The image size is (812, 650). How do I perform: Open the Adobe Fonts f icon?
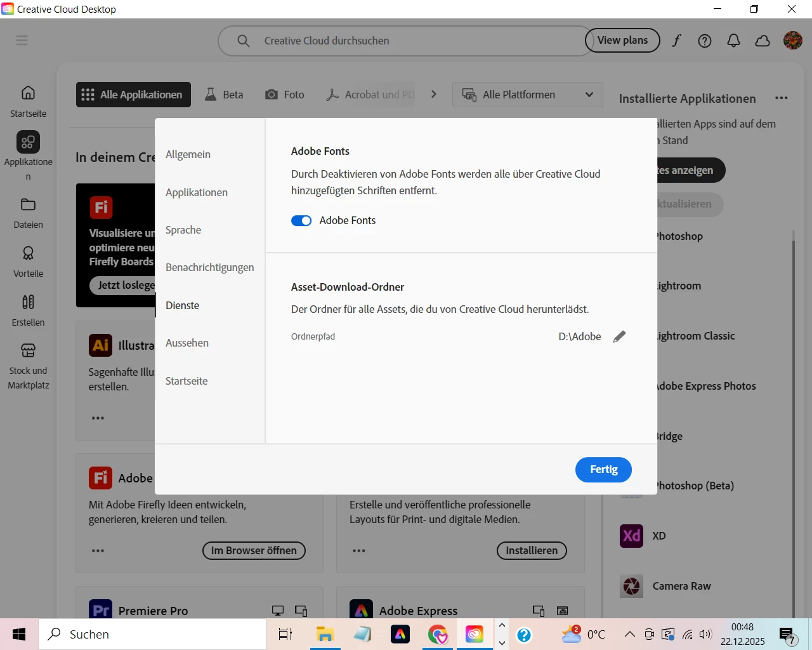[676, 41]
